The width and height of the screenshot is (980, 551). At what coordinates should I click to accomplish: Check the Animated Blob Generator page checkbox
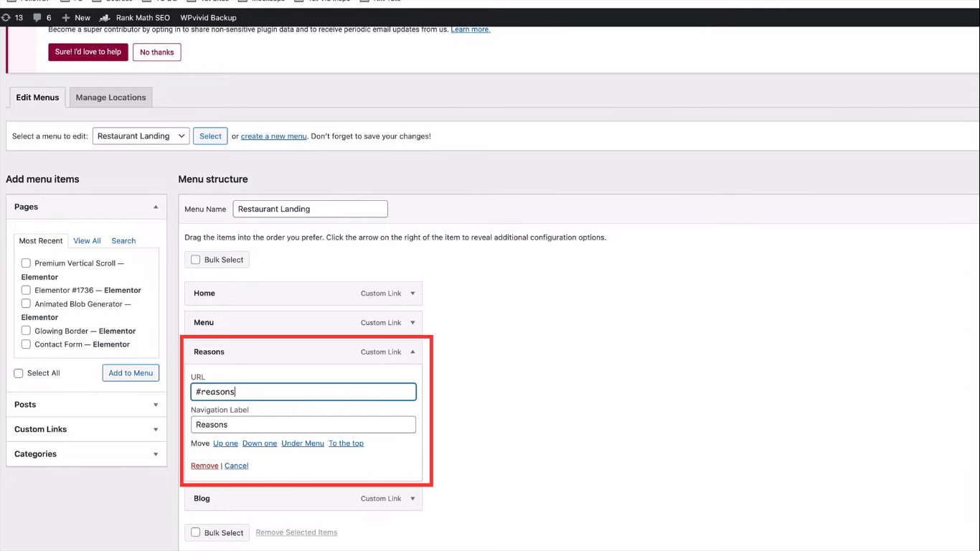[26, 303]
